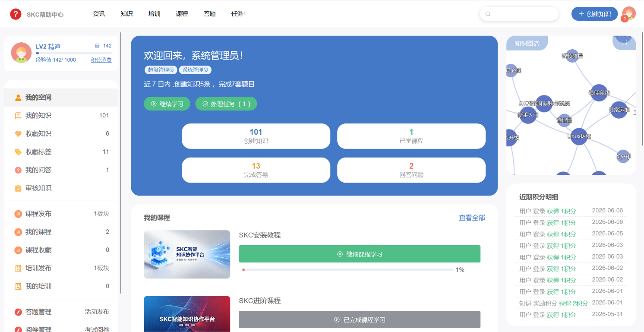Viewport: 644px width, 332px height.
Task: Select the 视频教程 graph node
Action: click(x=572, y=56)
